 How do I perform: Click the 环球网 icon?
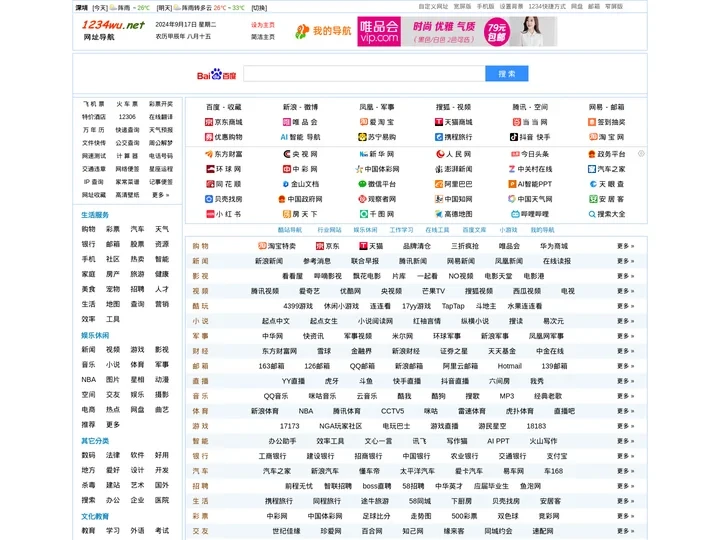click(x=210, y=169)
